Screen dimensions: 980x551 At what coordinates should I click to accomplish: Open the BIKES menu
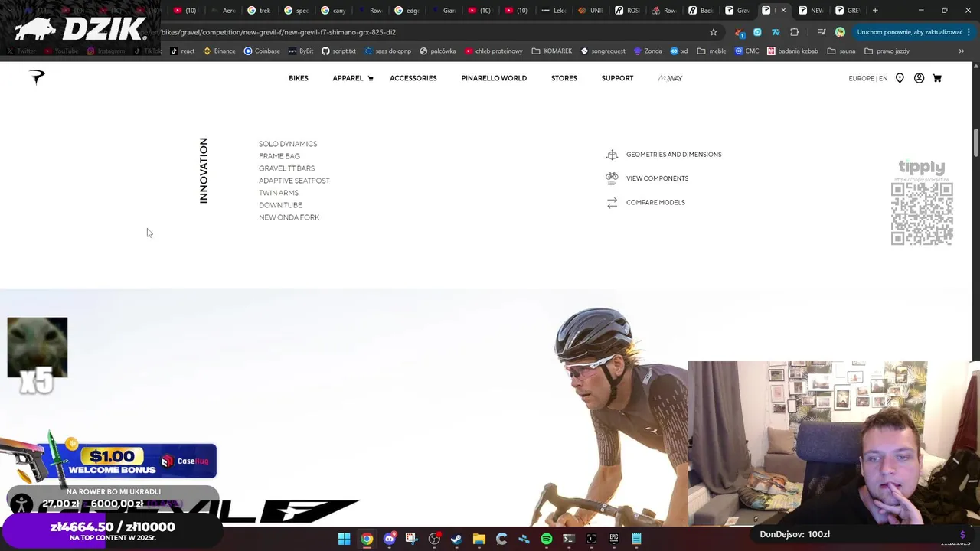click(299, 78)
